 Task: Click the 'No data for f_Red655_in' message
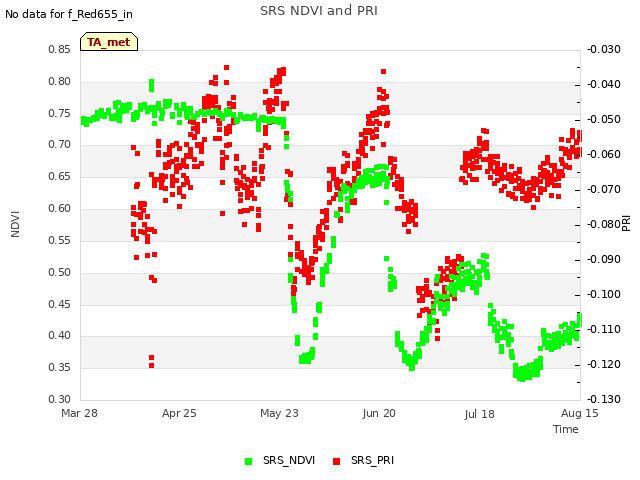[69, 14]
